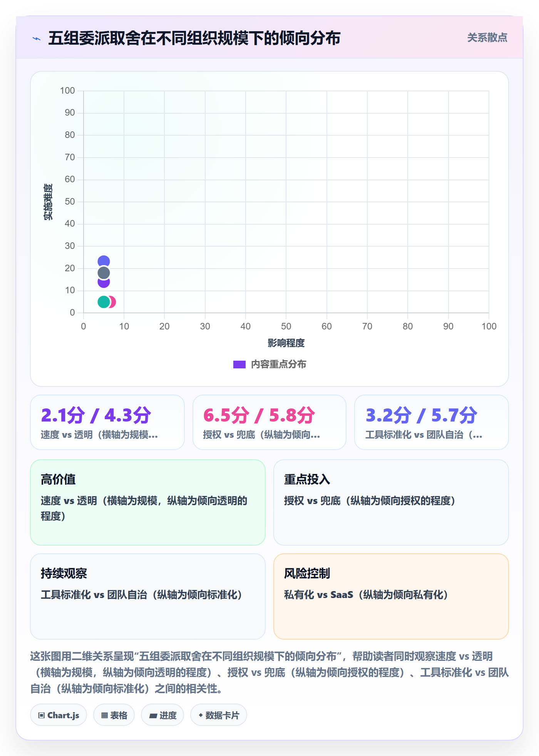Screen dimensions: 539x756
Task: Click the 进度 tag chip
Action: point(162,715)
